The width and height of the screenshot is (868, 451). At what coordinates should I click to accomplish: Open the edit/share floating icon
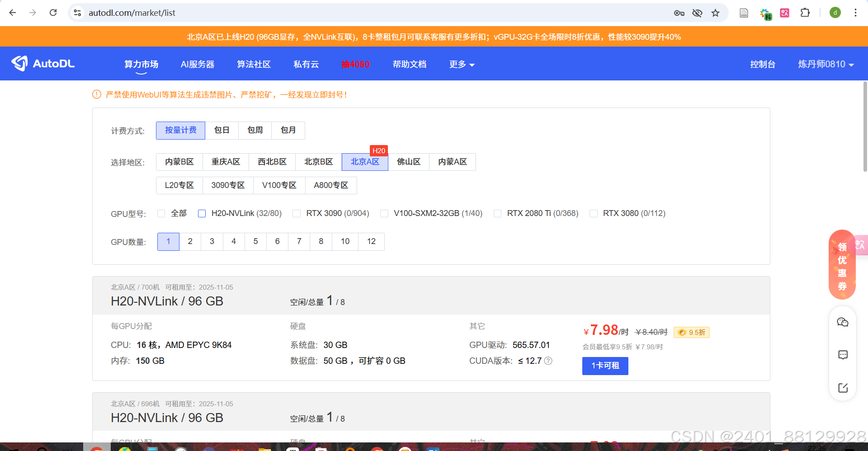(x=843, y=388)
